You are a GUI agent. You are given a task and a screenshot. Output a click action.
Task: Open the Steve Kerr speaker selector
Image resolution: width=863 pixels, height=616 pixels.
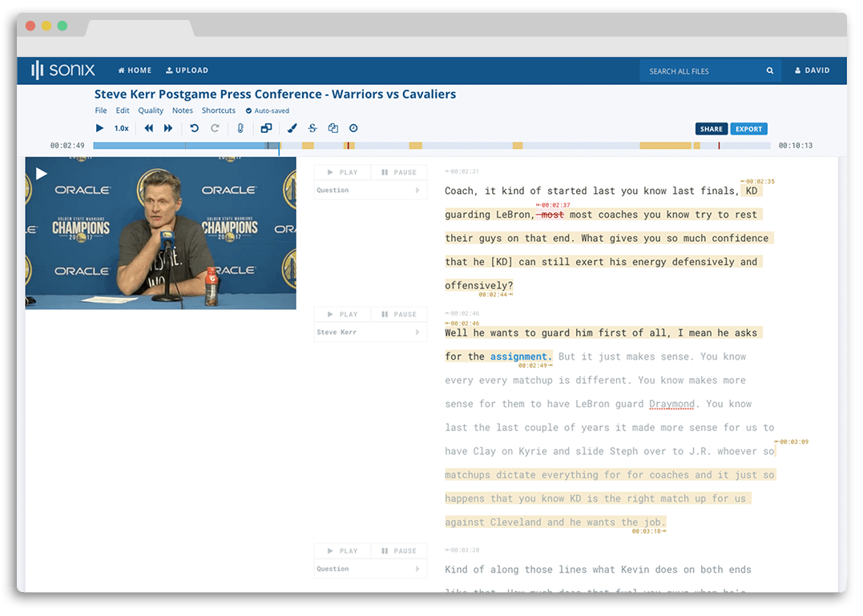point(369,332)
